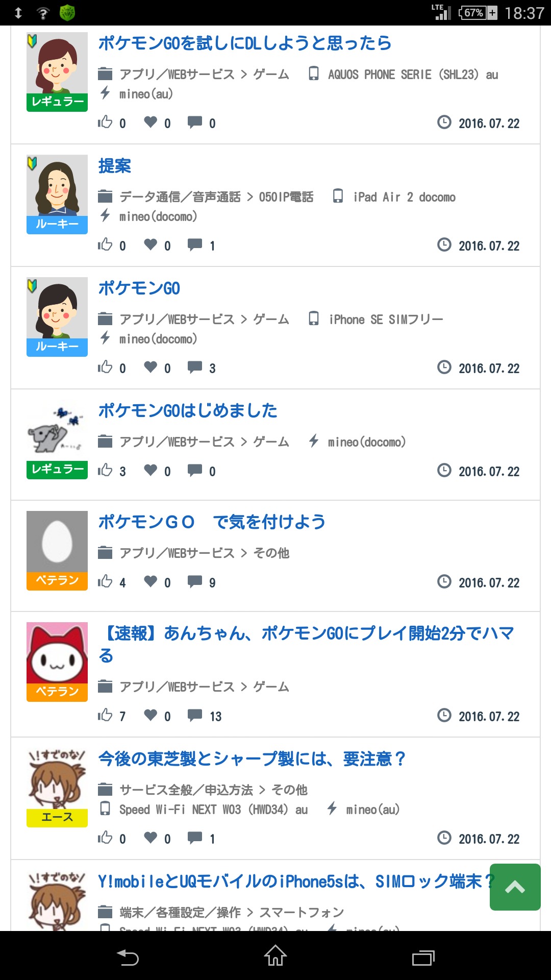The width and height of the screenshot is (551, 980).
Task: Tap the comment bubble icon on ポケモンGO で気を付けよう
Action: [x=194, y=581]
